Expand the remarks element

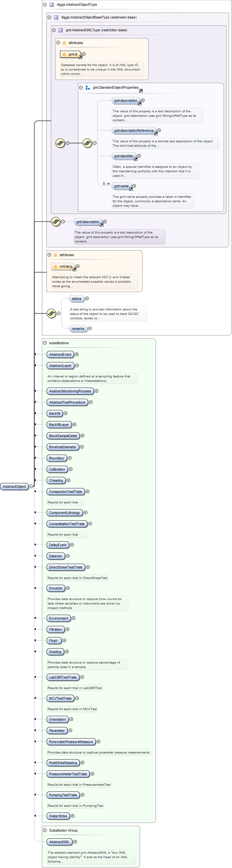click(90, 329)
